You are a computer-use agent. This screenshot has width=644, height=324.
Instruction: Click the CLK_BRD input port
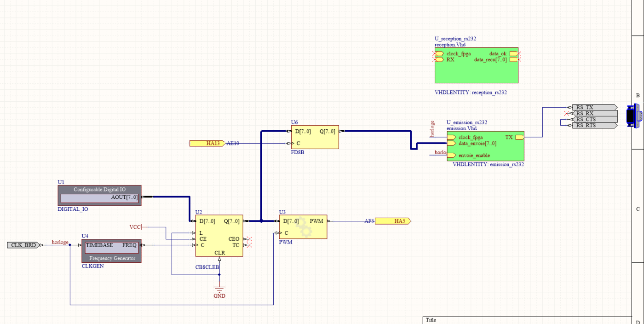(x=24, y=245)
